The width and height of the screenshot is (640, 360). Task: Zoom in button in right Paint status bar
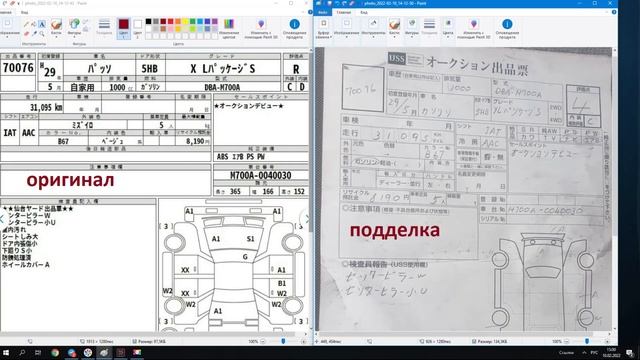(607, 341)
